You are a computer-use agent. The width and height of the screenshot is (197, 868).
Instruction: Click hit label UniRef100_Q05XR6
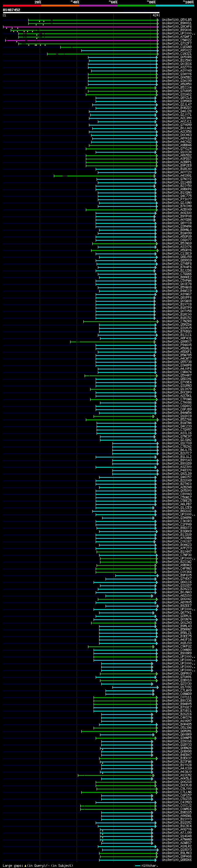pos(177,57)
